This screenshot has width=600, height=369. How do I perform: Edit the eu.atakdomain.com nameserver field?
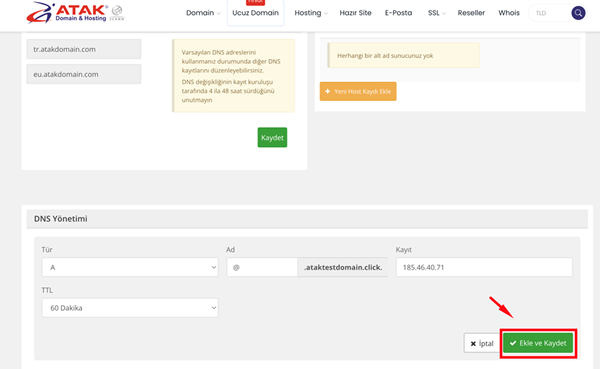click(84, 74)
